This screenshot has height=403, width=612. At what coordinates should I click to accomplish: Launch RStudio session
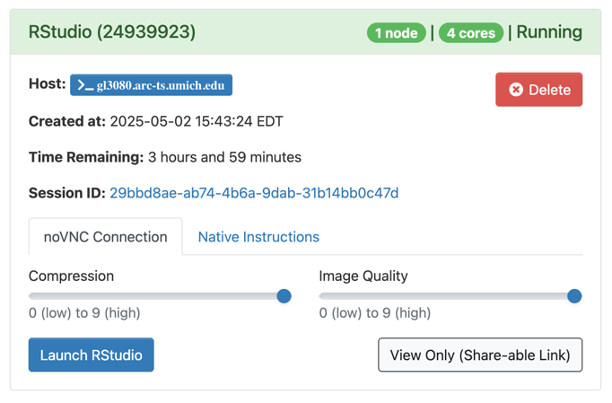coord(91,355)
